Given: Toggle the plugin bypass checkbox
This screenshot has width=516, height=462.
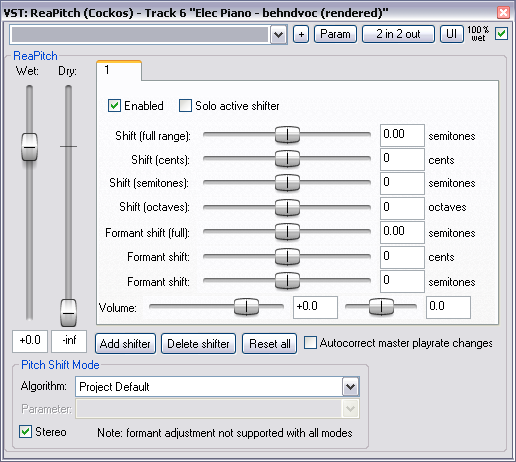Looking at the screenshot, I should [501, 34].
